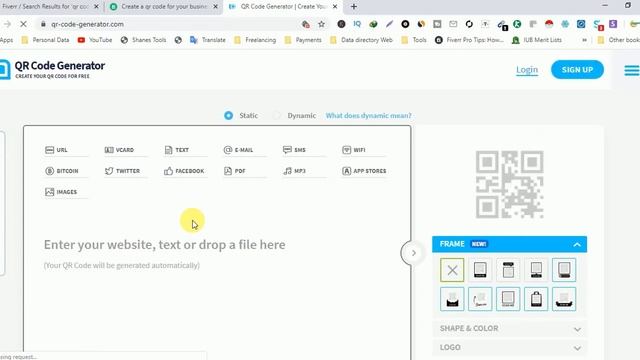Expand the LOGO section

509,347
